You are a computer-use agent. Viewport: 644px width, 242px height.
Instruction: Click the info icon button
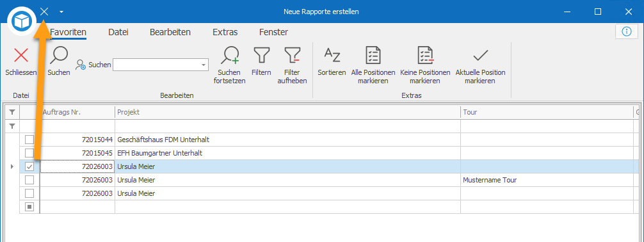pyautogui.click(x=626, y=31)
